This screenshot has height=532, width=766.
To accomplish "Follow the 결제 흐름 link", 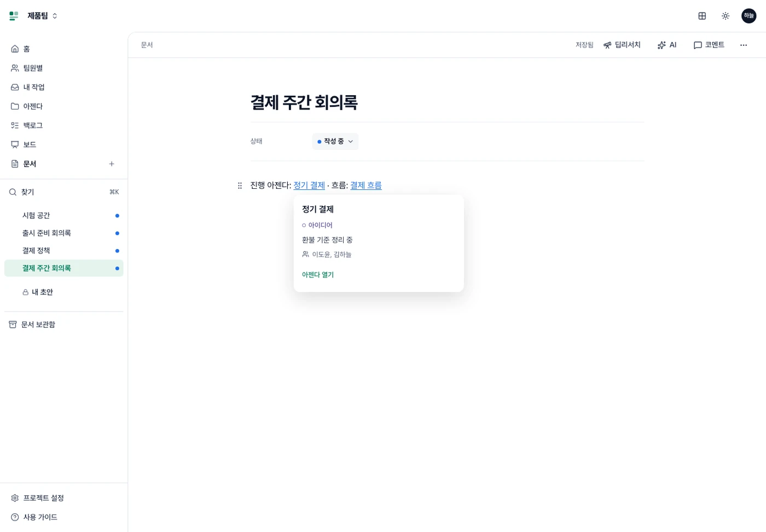I will [x=366, y=186].
